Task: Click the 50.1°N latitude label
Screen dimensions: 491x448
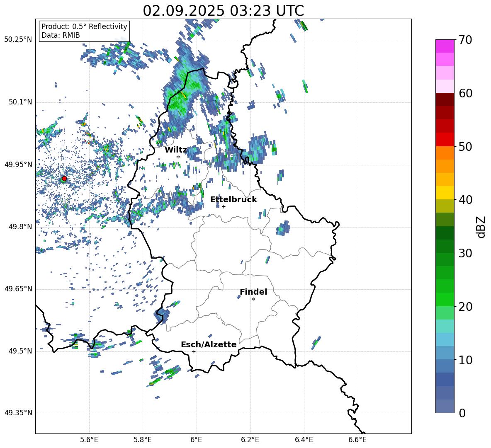Action: pos(20,102)
